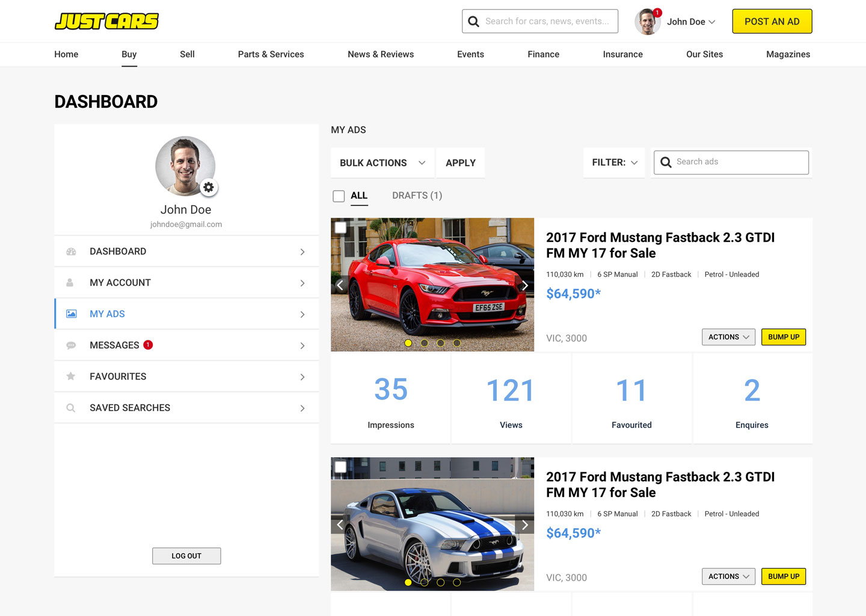Switch to the Drafts (1) tab
This screenshot has height=616, width=866.
coord(417,196)
